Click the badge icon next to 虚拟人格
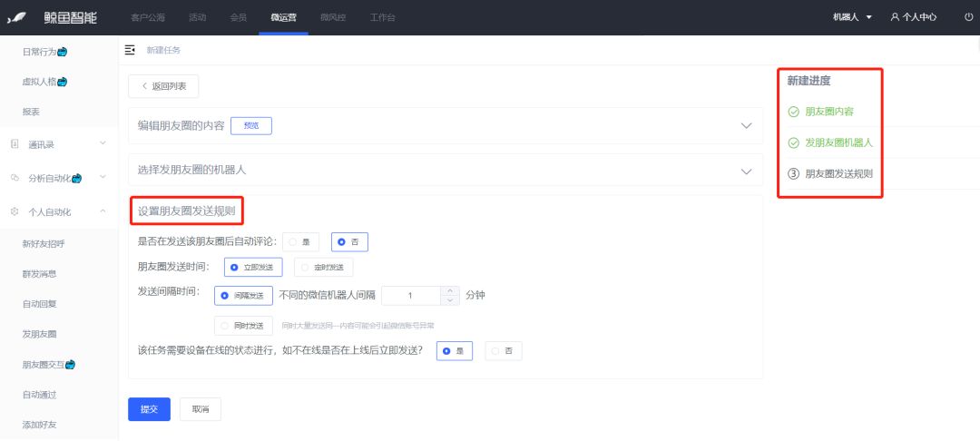This screenshot has width=980, height=441. (x=62, y=82)
